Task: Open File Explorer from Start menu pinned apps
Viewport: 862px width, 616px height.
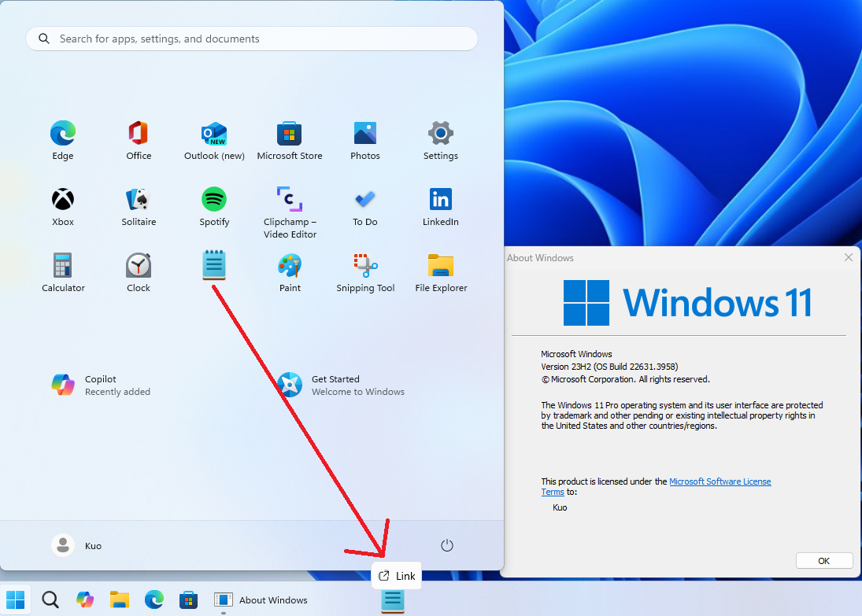Action: (441, 272)
